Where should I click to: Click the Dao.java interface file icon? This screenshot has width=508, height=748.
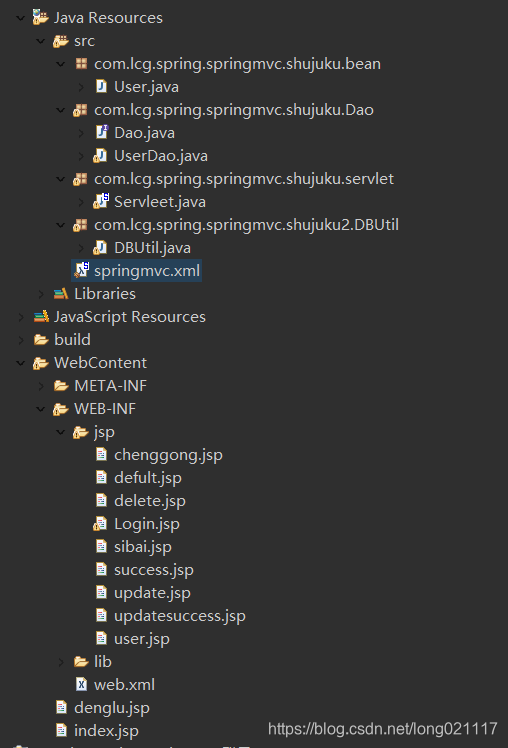[x=102, y=132]
